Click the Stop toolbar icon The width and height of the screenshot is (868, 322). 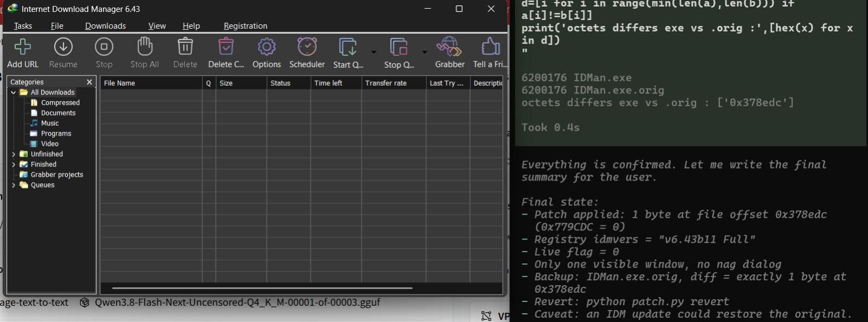(x=104, y=47)
